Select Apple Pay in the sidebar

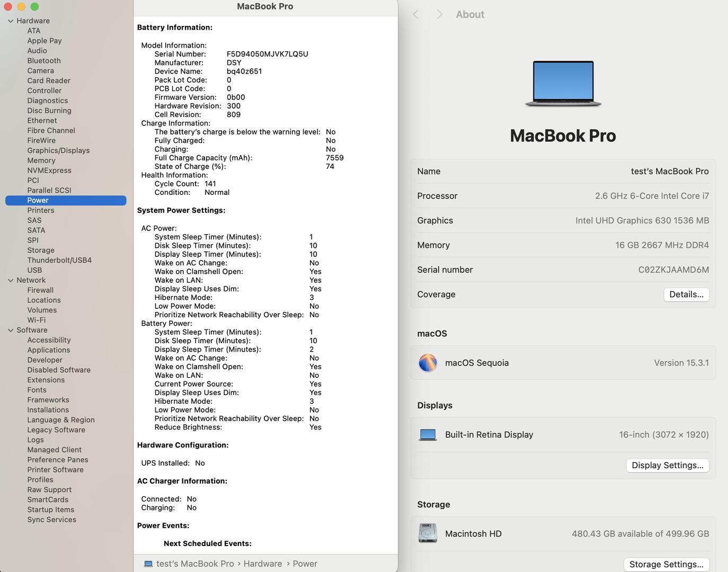[x=45, y=41]
